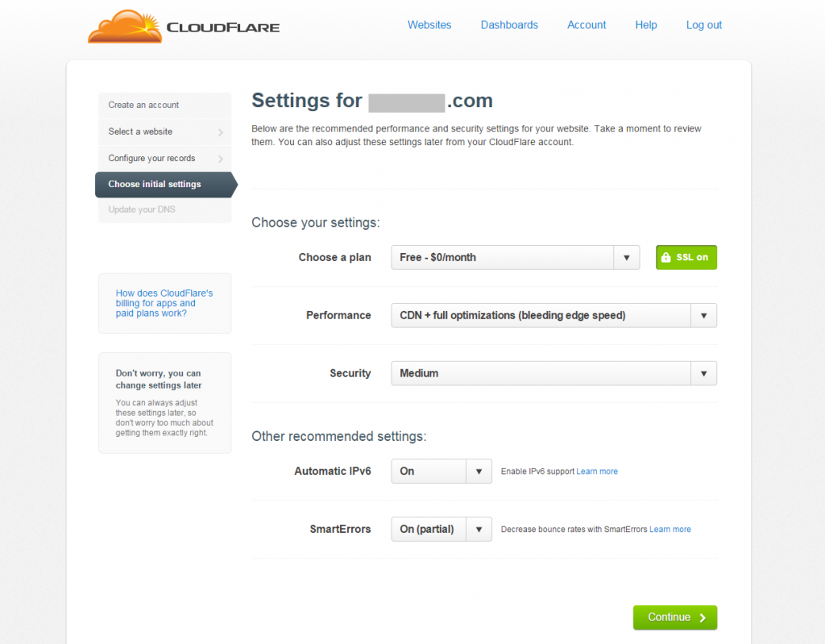Screen dimensions: 825x644
Task: Open the billing for apps and paid plans link
Action: 164,303
